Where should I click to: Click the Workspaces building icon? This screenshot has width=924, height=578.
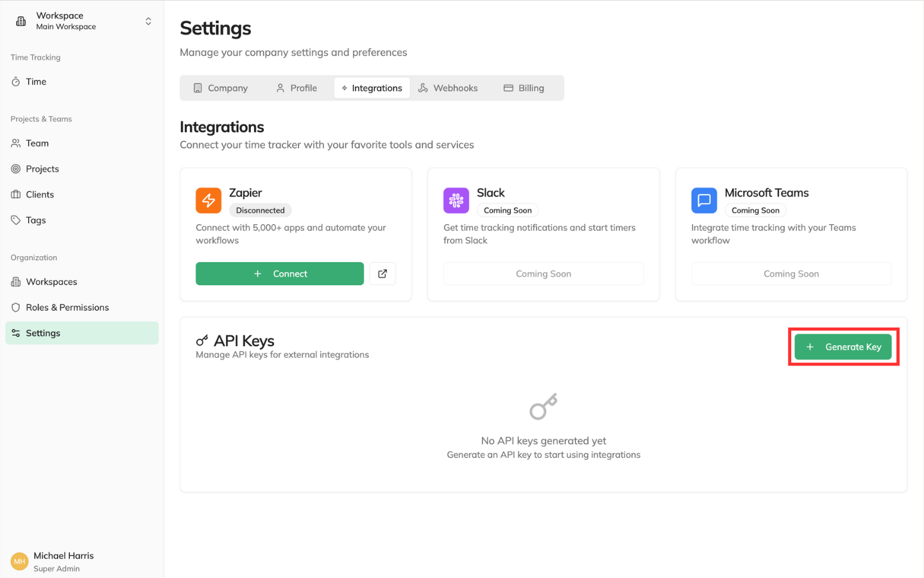point(14,281)
